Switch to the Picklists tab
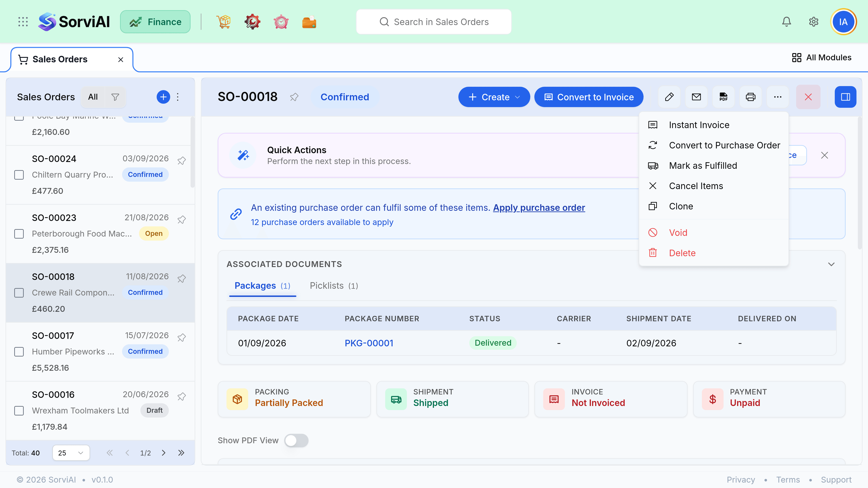The image size is (868, 488). tap(334, 286)
